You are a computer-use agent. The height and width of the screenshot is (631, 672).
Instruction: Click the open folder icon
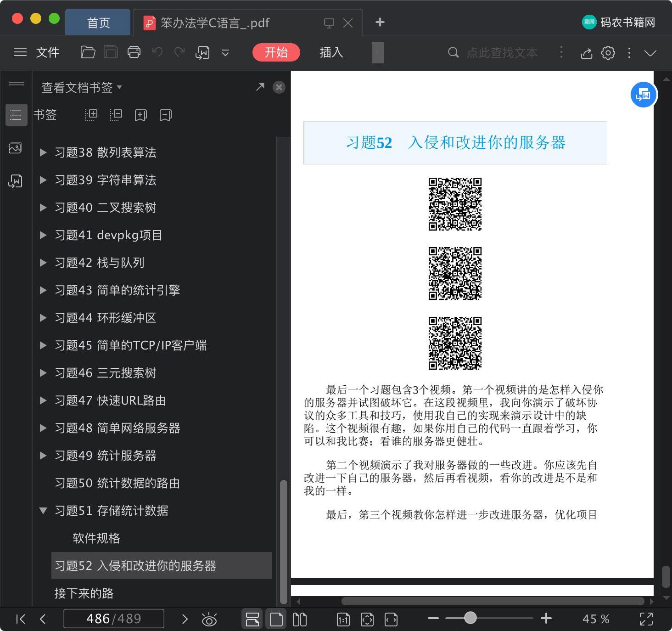[x=88, y=52]
